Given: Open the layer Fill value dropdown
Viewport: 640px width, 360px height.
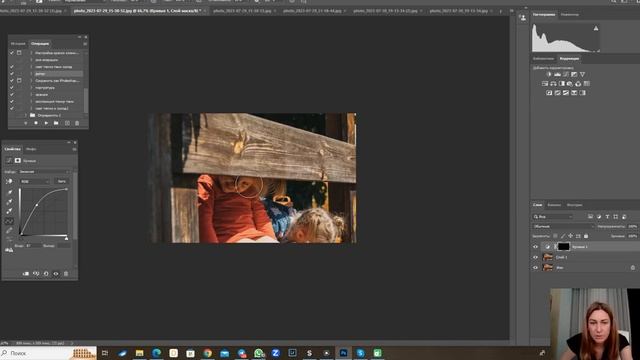Looking at the screenshot, I should pos(633,236).
